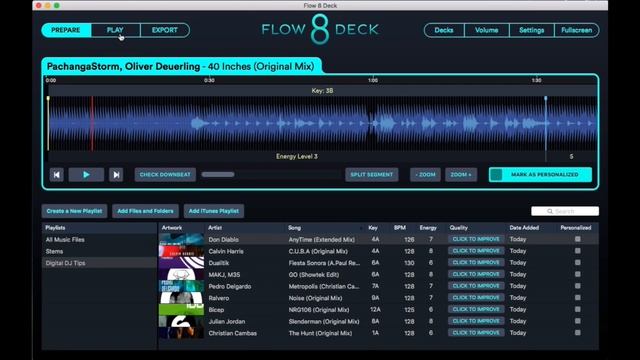The image size is (640, 360).
Task: Check Personalized box for Raivero
Action: point(578,298)
